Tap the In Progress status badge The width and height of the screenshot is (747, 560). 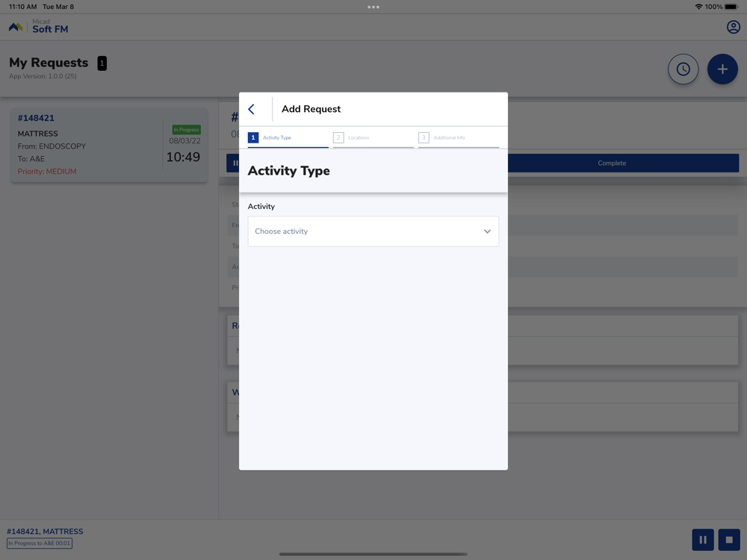click(x=186, y=129)
